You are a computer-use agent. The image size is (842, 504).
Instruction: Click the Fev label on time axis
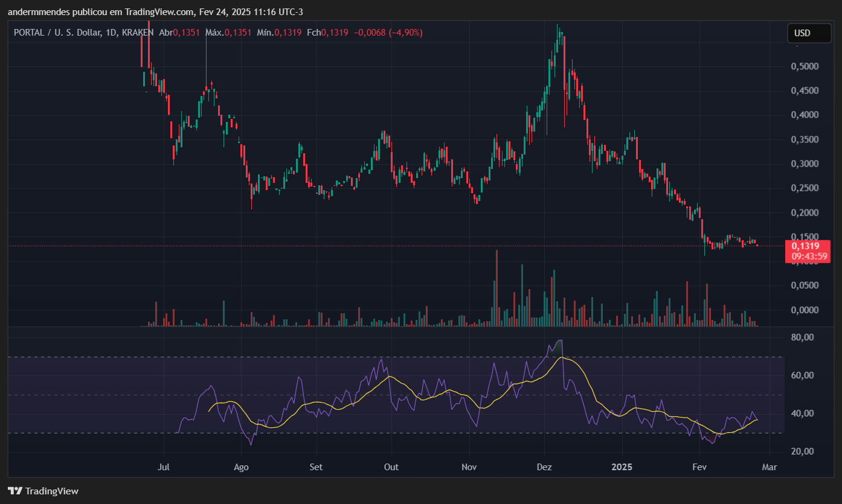(x=699, y=467)
